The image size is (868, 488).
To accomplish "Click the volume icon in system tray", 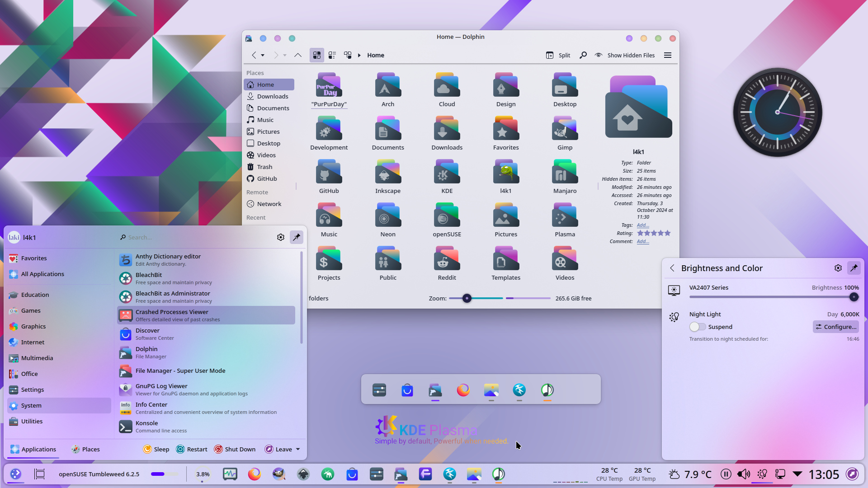I will [744, 474].
